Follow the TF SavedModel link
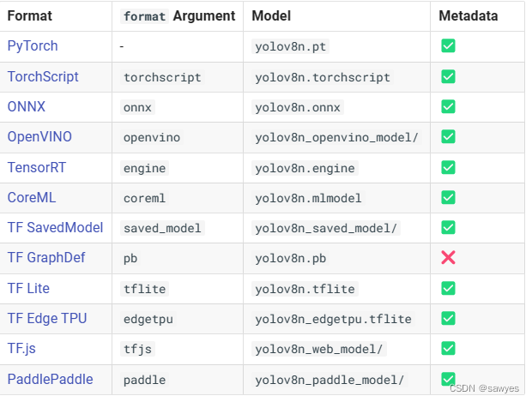 click(x=55, y=227)
